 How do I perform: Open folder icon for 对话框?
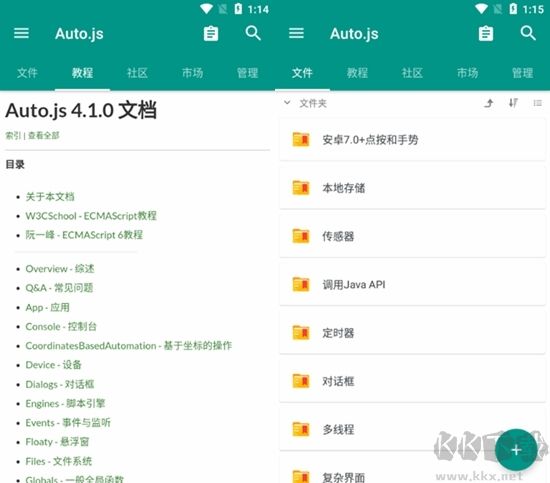[301, 381]
